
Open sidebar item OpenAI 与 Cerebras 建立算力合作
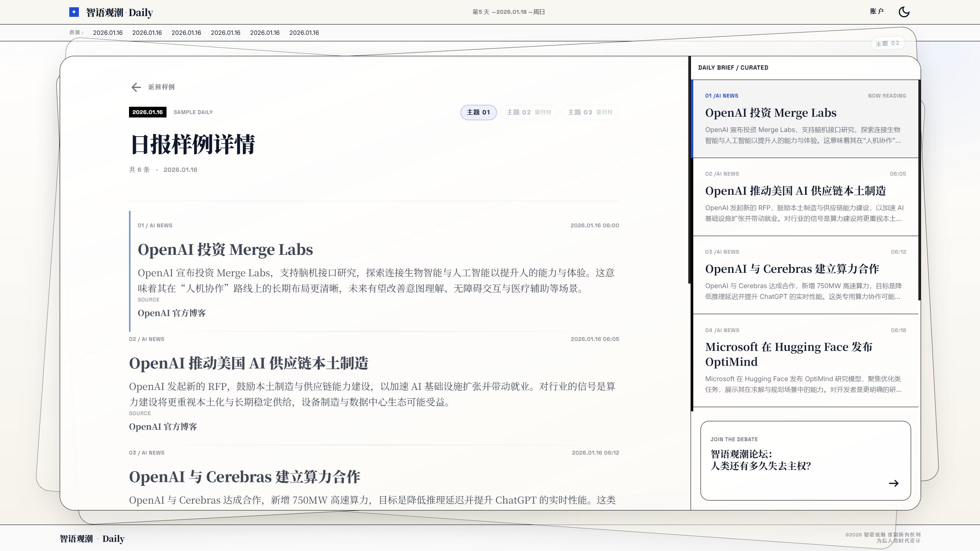coord(792,269)
